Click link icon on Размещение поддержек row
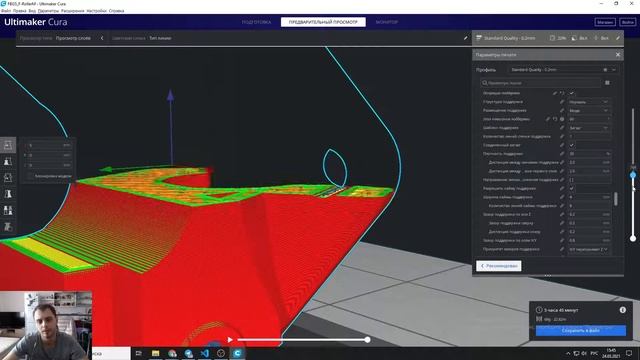This screenshot has height=360, width=640. point(562,111)
